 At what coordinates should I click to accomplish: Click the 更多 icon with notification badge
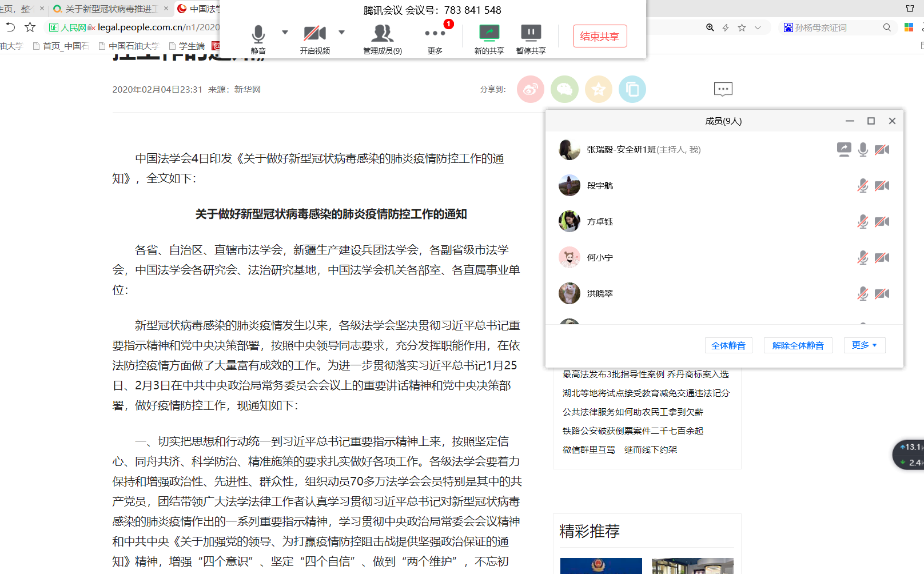(x=436, y=34)
